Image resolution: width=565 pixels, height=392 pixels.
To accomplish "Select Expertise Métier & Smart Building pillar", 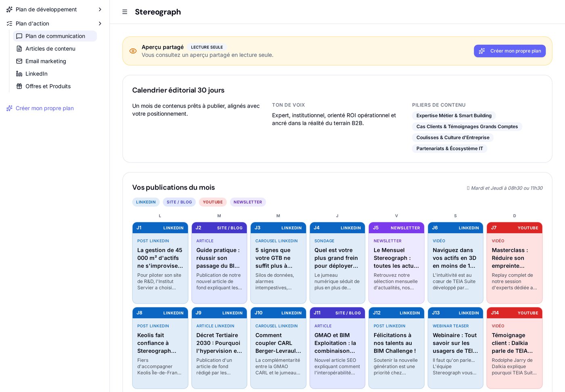I will coord(454,116).
